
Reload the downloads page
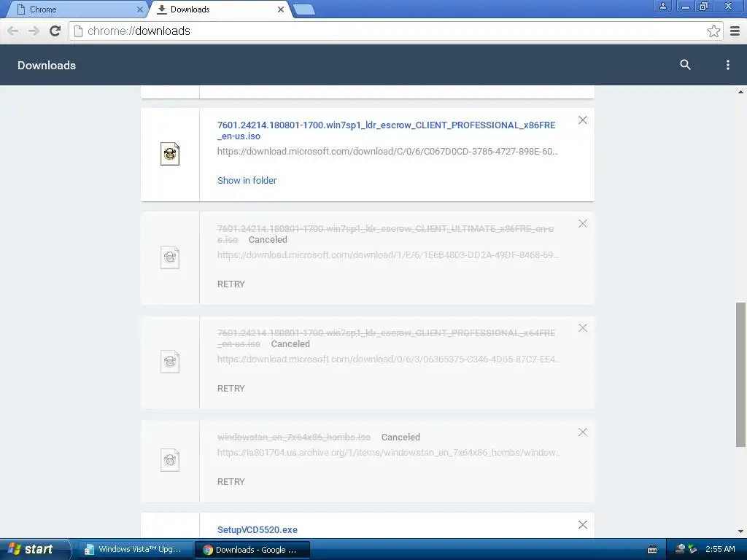coord(55,31)
